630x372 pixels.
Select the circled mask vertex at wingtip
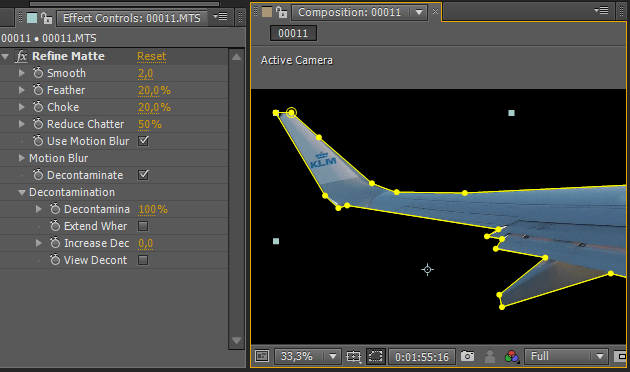pos(292,113)
